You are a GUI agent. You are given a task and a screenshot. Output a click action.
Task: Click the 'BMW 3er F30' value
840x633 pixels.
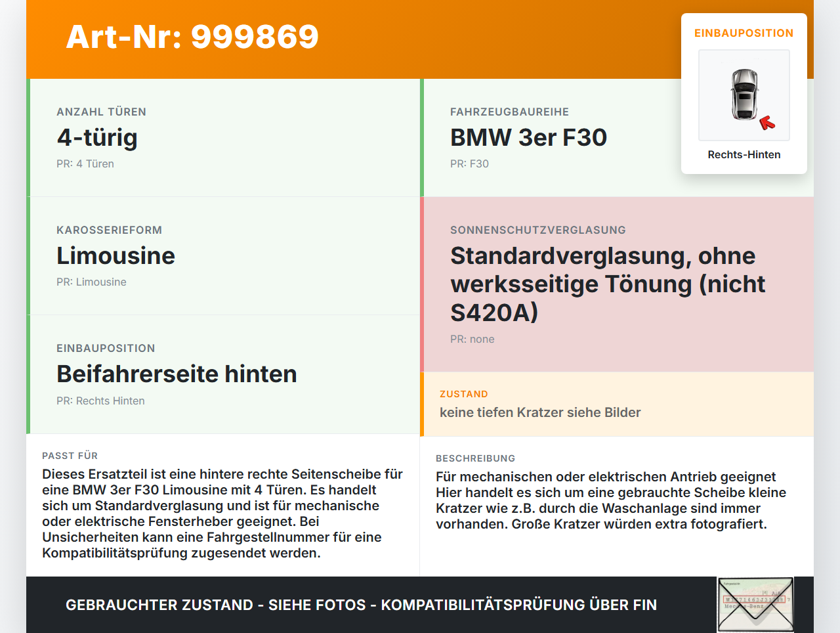[x=528, y=137]
